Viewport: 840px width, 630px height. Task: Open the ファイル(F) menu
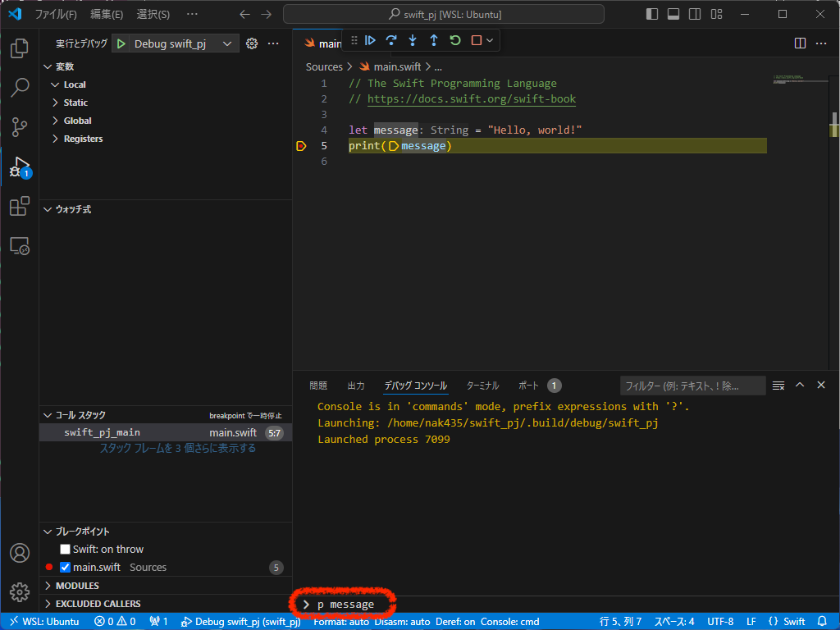click(x=56, y=15)
